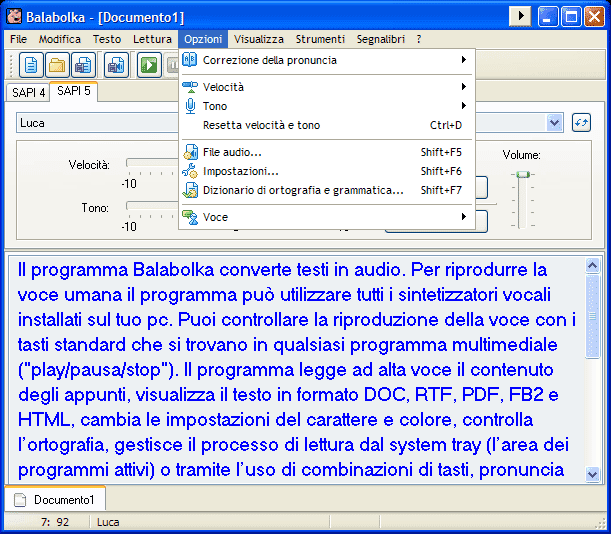Close the open Opzioni menu
The image size is (611, 534).
(x=203, y=39)
